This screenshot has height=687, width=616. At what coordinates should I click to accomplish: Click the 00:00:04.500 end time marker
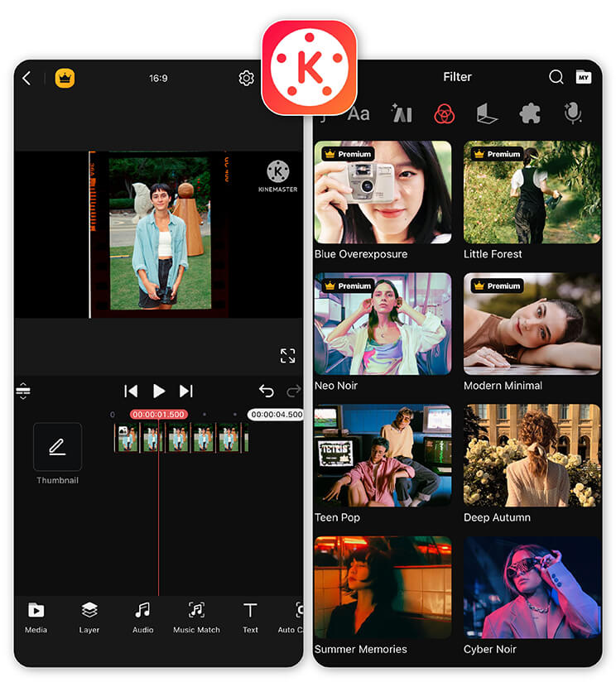tap(276, 415)
